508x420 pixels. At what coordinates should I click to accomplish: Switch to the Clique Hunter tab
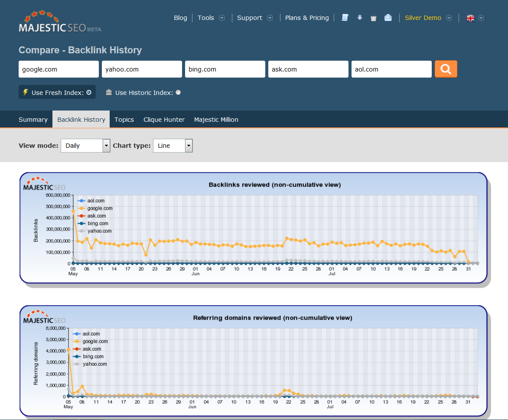tap(164, 120)
